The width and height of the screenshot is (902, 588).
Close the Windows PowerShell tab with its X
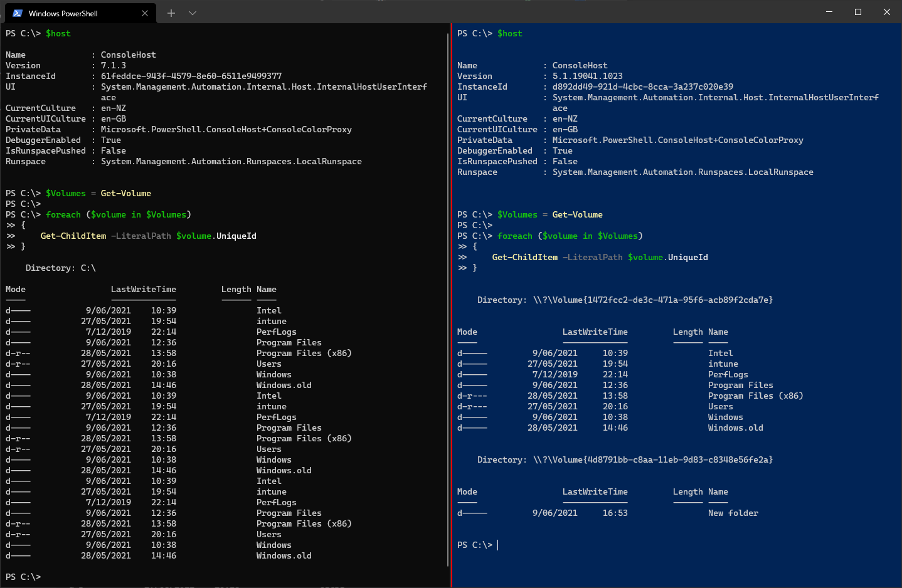(x=145, y=13)
